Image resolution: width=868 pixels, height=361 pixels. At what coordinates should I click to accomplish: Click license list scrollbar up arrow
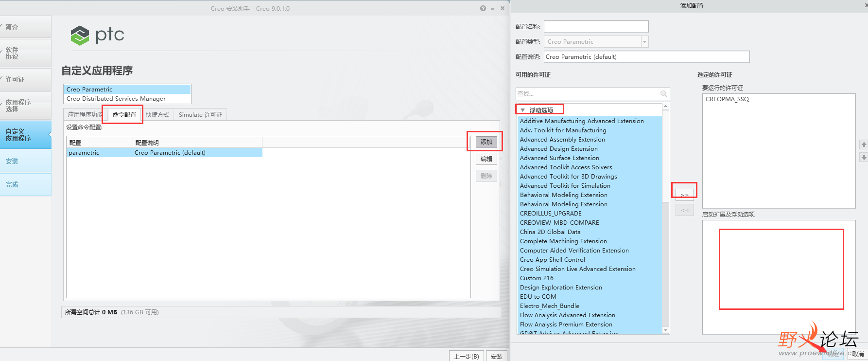(x=665, y=106)
